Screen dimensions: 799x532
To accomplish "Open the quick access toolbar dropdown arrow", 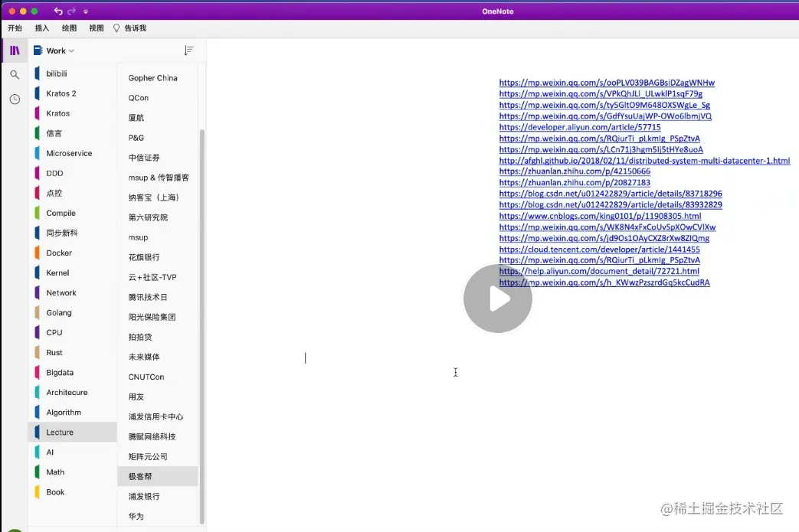I will (x=86, y=11).
